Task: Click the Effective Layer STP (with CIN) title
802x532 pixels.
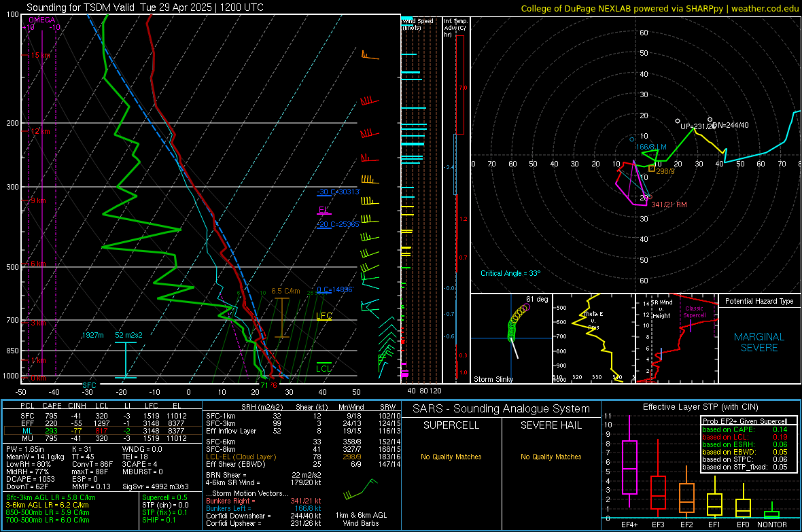Action: 700,407
